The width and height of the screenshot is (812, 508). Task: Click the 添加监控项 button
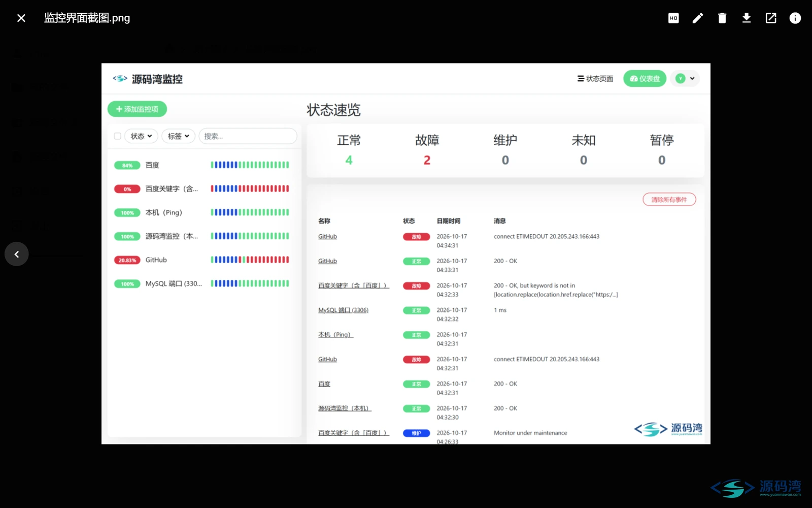click(x=137, y=109)
